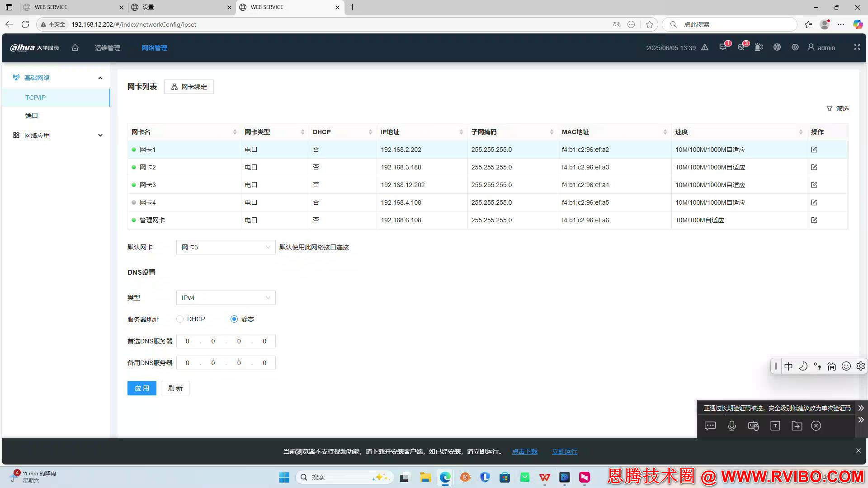
Task: Open the diagnostics icon with badge 3
Action: click(741, 47)
